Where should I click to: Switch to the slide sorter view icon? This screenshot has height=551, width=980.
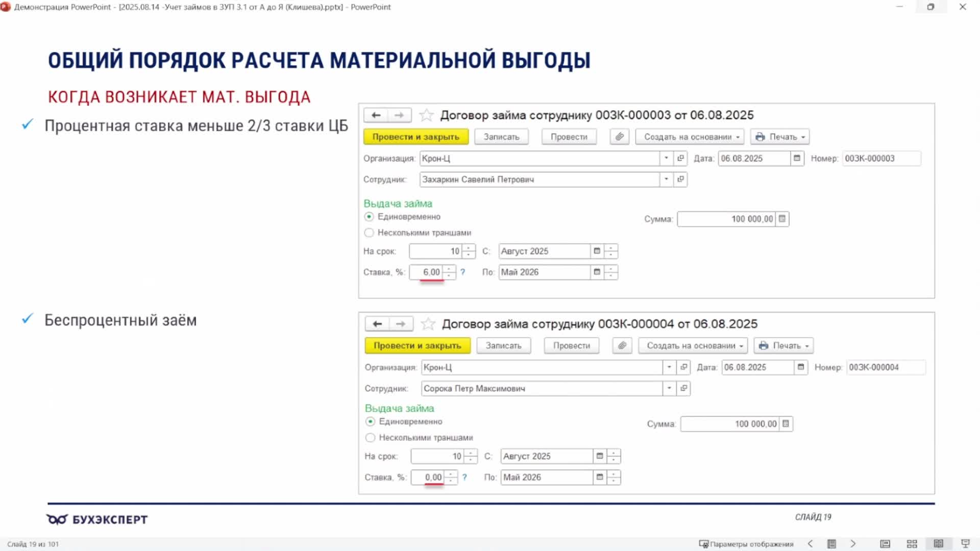[912, 544]
